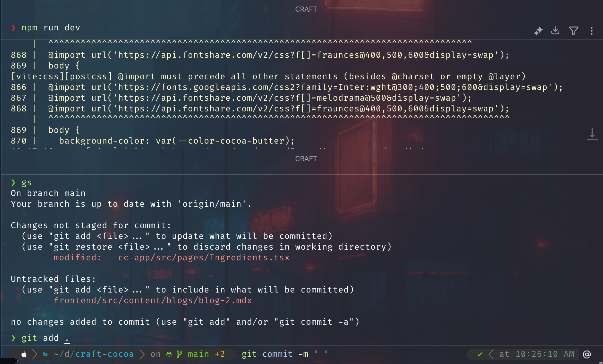Select the lower CRAFT pane title
This screenshot has width=603, height=364.
306,159
